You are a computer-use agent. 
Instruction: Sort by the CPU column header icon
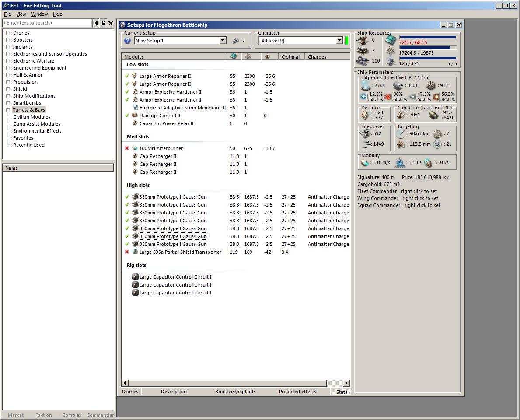click(x=234, y=56)
